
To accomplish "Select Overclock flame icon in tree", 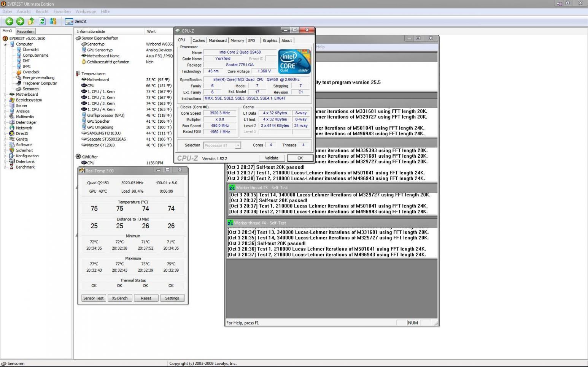I will coord(19,72).
